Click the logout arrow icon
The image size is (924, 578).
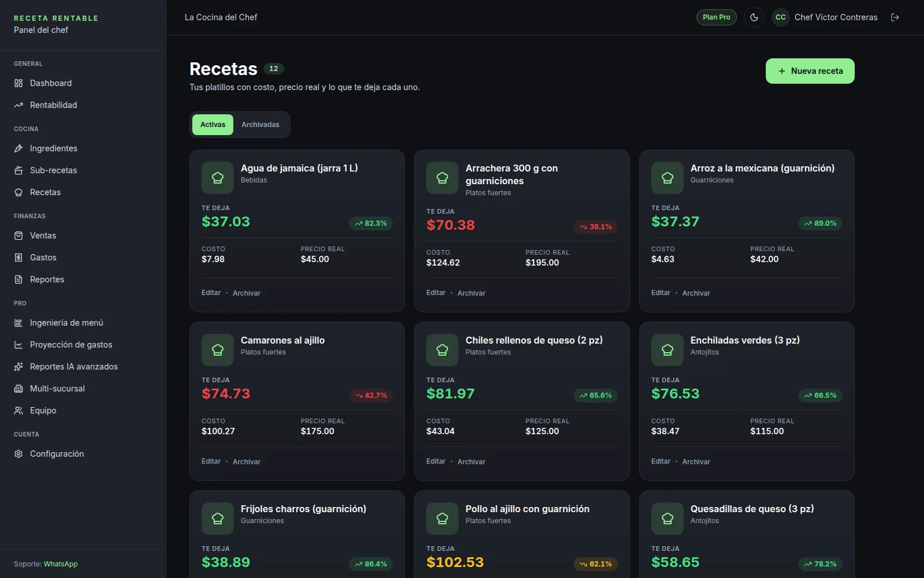(x=895, y=17)
